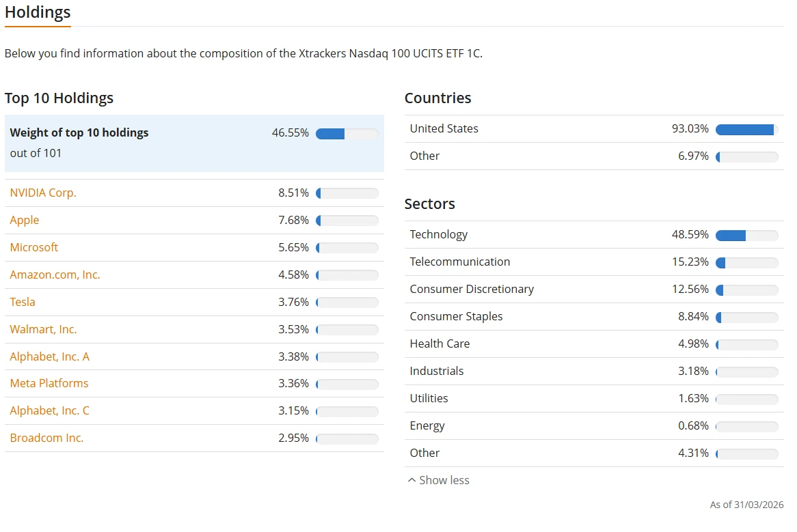Viewport: 797px width, 532px height.
Task: Open the Apple holding link
Action: point(25,221)
